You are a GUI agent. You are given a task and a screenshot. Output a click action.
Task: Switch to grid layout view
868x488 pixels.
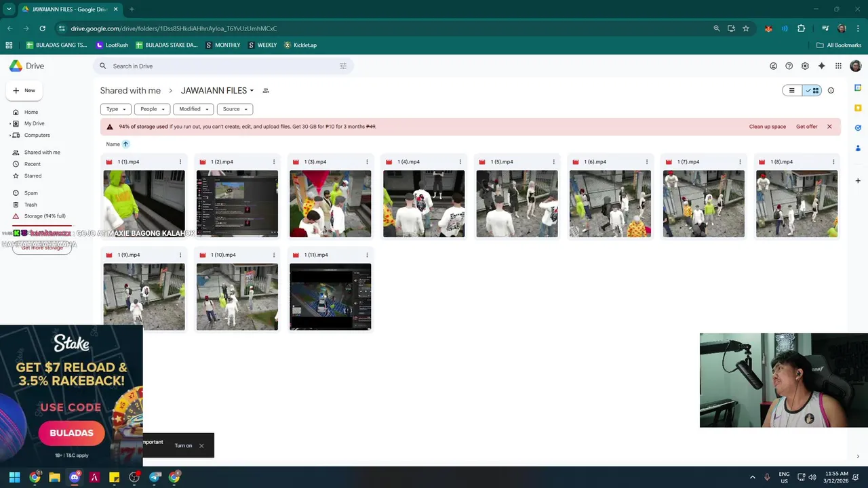pos(812,90)
